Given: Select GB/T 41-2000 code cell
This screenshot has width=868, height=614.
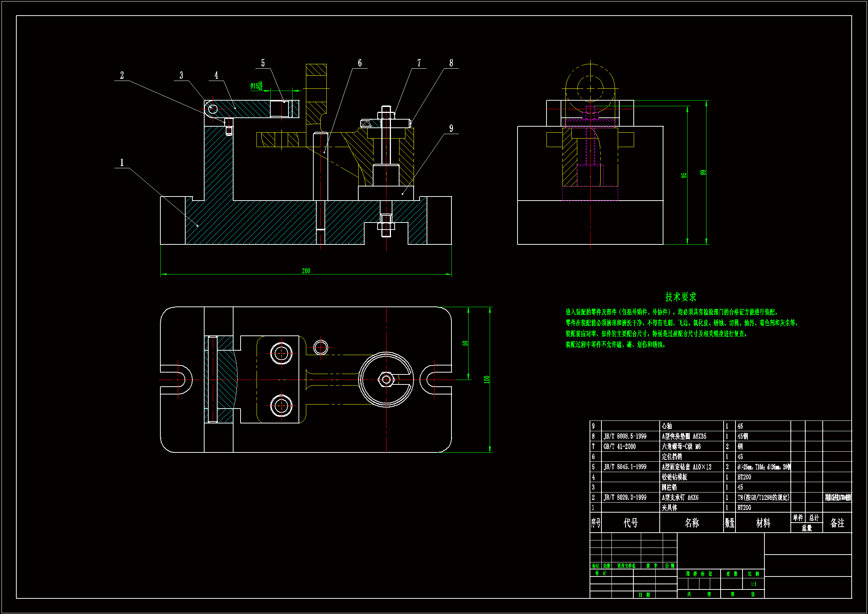Looking at the screenshot, I should tap(619, 447).
